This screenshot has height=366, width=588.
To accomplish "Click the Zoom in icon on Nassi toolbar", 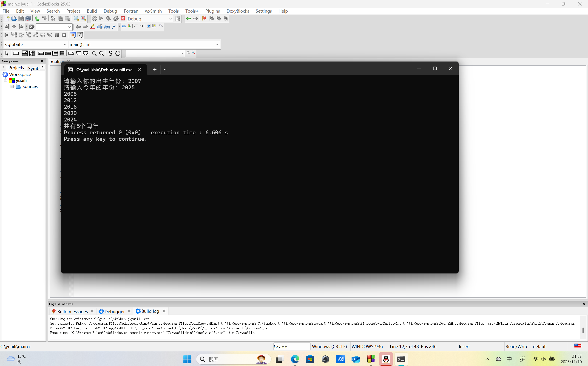I will [94, 53].
